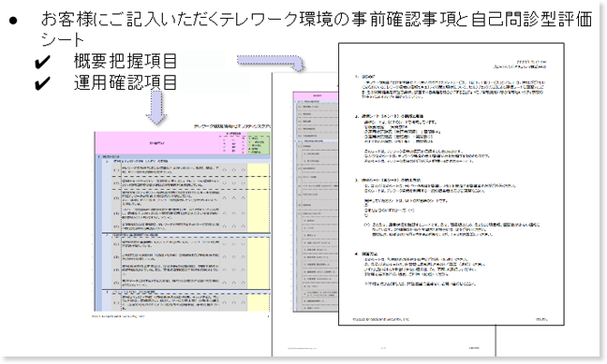The height and width of the screenshot is (364, 607).
Task: Open the front text document page thumbnail
Action: 451,184
